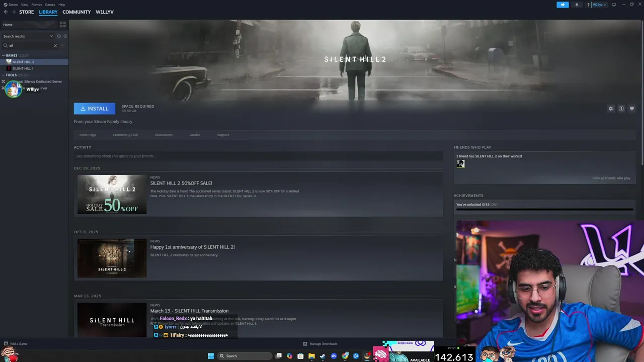Open the Support link
Viewport: 644px width, 362px height.
(x=223, y=135)
